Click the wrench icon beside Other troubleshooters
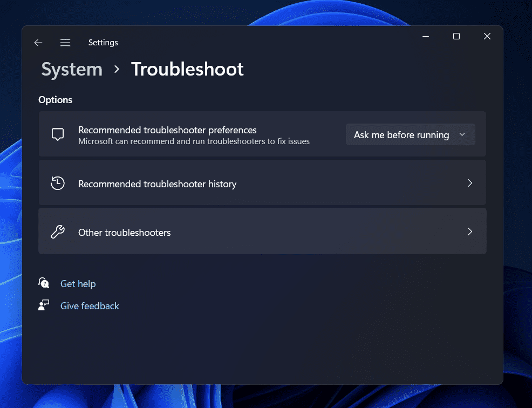 (58, 232)
